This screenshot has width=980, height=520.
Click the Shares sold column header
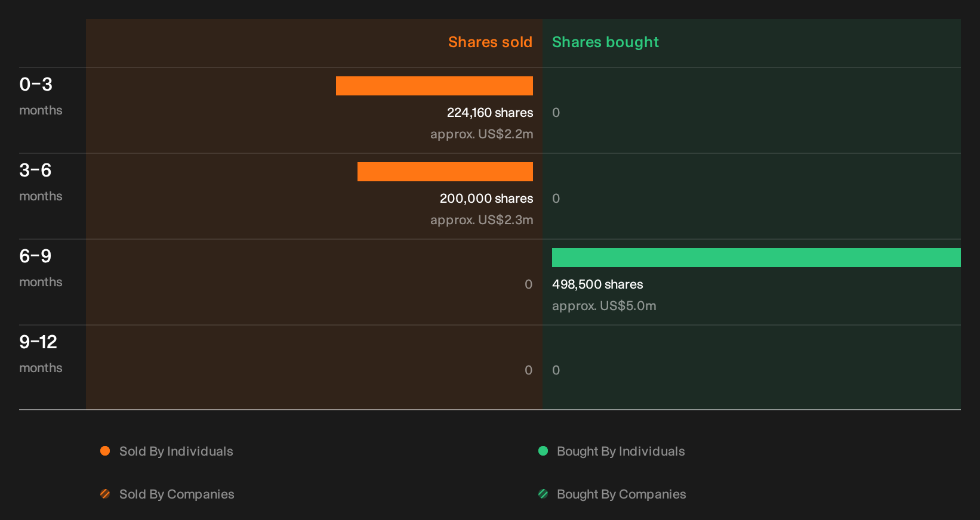pyautogui.click(x=490, y=42)
